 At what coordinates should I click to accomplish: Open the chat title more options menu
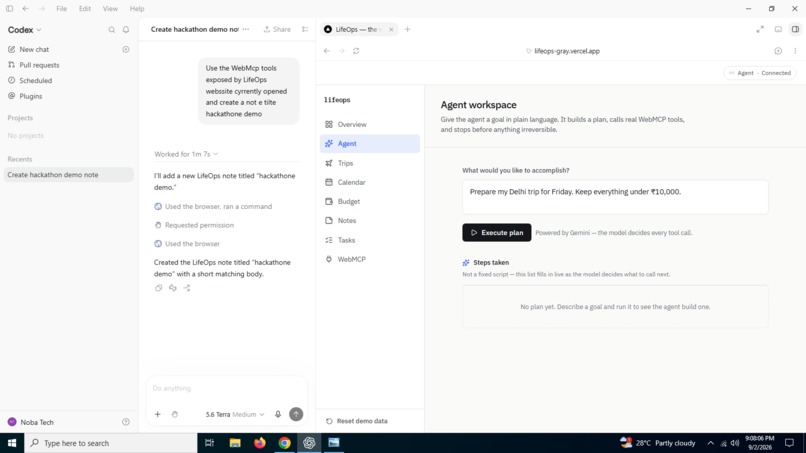(x=246, y=29)
